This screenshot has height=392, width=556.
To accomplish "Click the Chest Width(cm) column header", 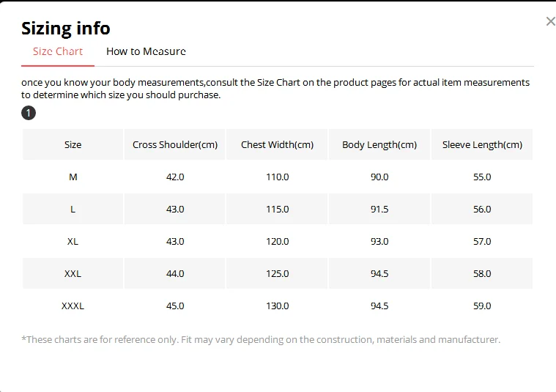I will point(277,145).
